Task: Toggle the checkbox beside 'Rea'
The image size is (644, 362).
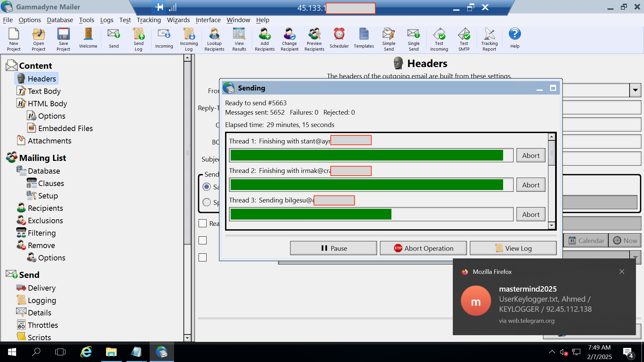Action: [x=203, y=223]
